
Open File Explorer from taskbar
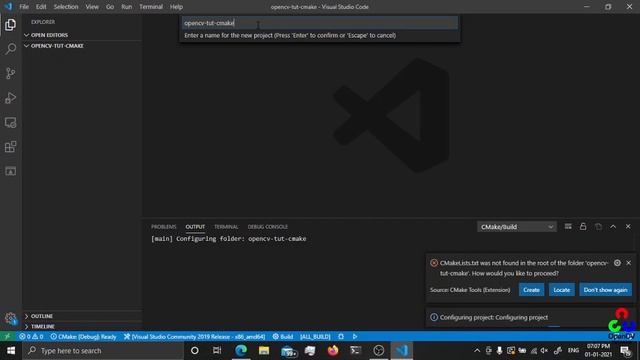[x=264, y=351]
